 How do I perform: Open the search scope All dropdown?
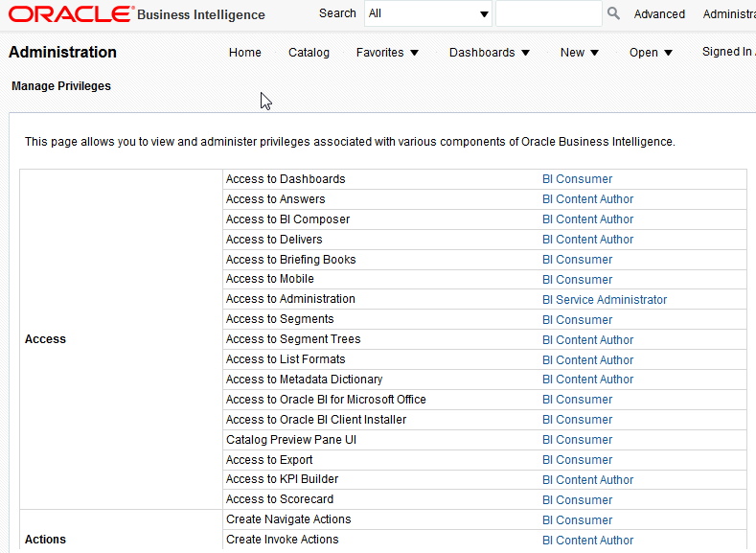point(428,13)
